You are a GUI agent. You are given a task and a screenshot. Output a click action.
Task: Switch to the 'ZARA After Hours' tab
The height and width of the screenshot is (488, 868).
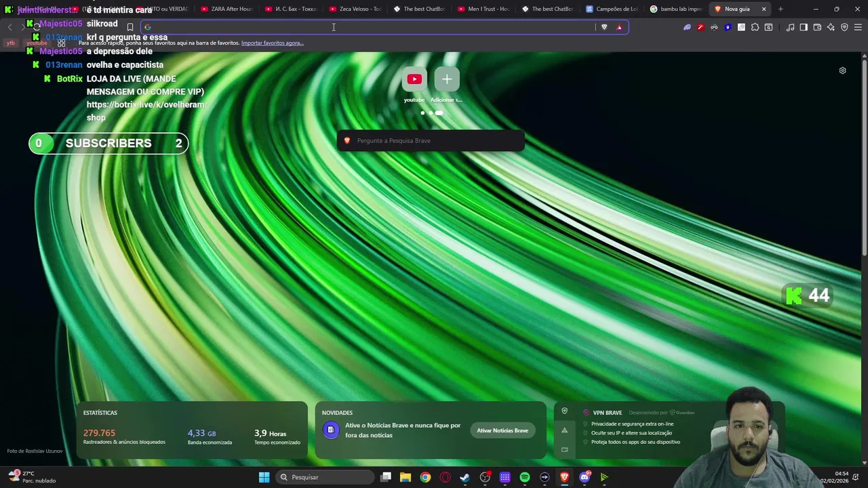click(226, 9)
